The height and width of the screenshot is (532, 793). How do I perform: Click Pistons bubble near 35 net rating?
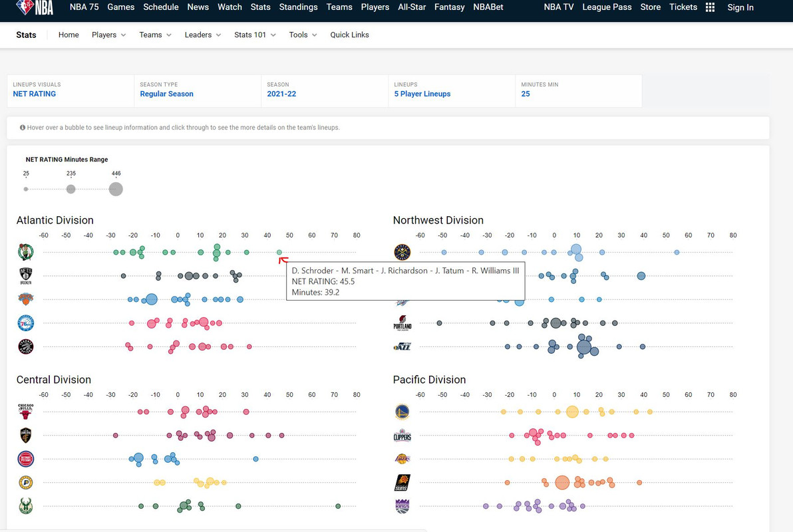256,459
